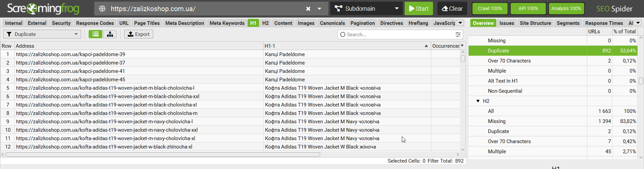The image size is (644, 169).
Task: Switch to Pagination tab
Action: (363, 23)
